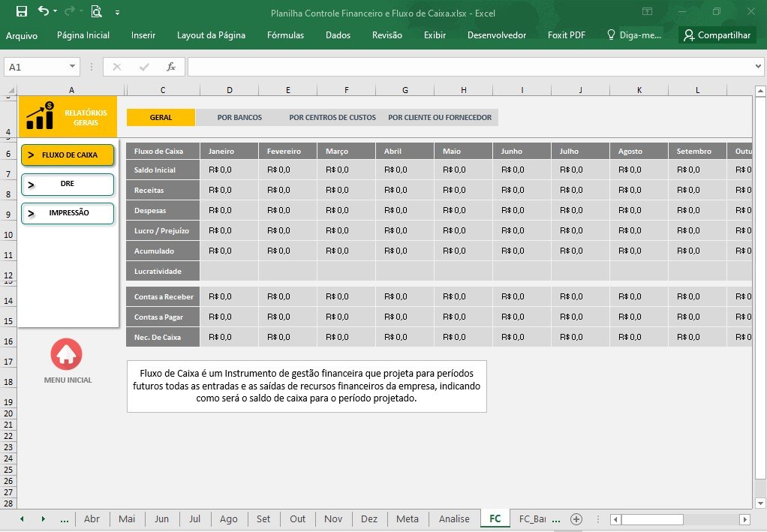The height and width of the screenshot is (532, 767).
Task: Switch to the FC_Bar sheet tab
Action: 532,518
